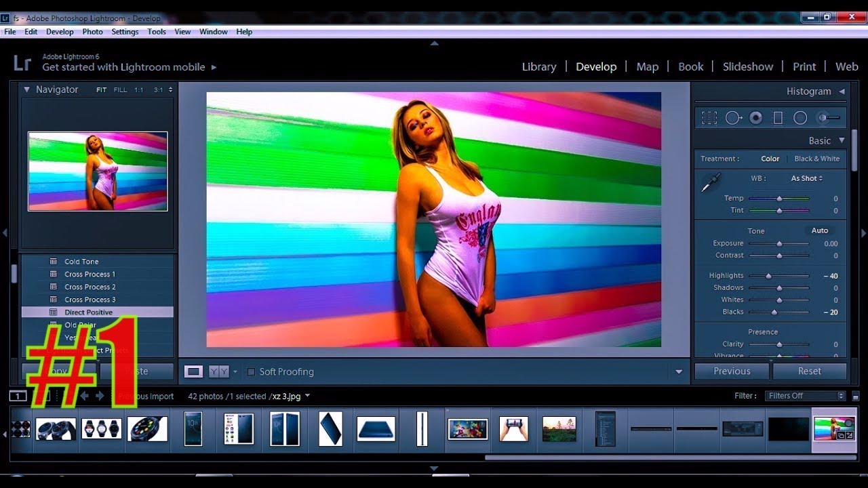Collapse the left panel group via edge arrow
The width and height of the screenshot is (868, 488).
pyautogui.click(x=5, y=232)
